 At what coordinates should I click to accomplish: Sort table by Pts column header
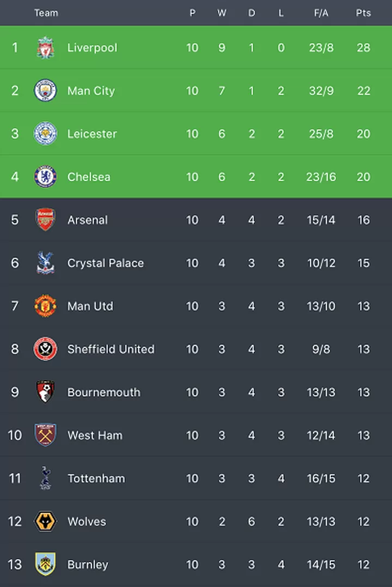click(x=363, y=13)
